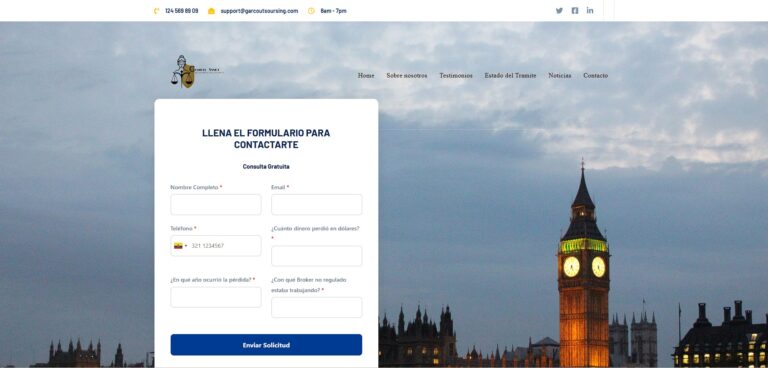This screenshot has height=368, width=768.
Task: Click the phone icon in top bar
Action: [x=156, y=11]
